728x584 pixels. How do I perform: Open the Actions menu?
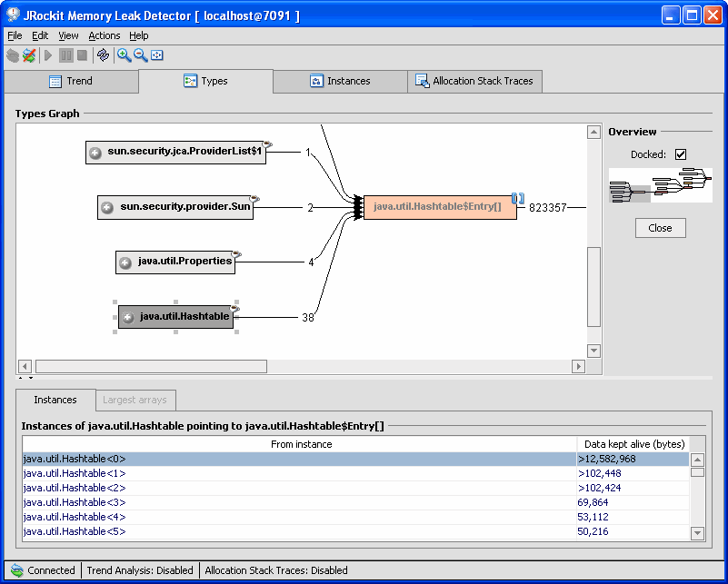click(x=104, y=35)
